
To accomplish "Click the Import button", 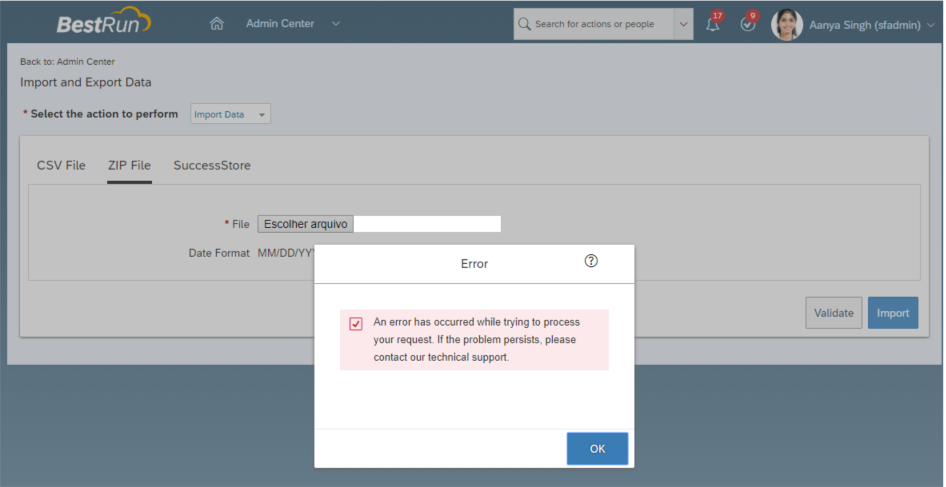I will pyautogui.click(x=893, y=313).
